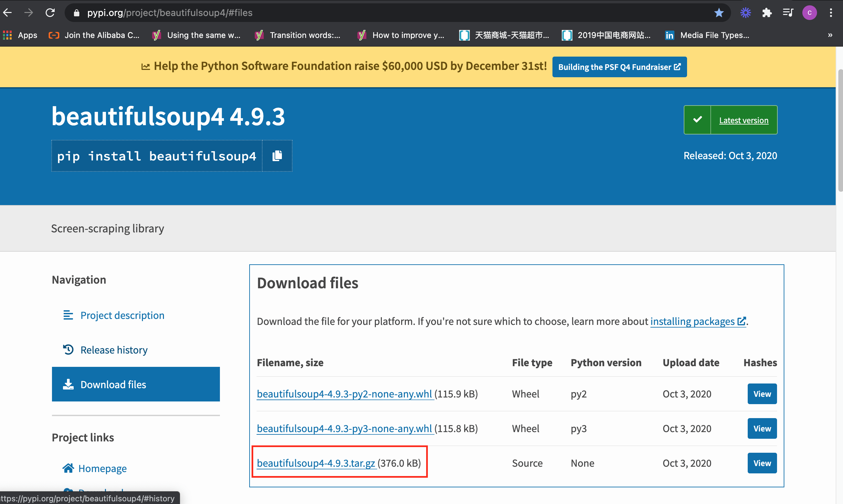Image resolution: width=843 pixels, height=504 pixels.
Task: Open Join the Alibaba C... bookmark
Action: [x=94, y=35]
